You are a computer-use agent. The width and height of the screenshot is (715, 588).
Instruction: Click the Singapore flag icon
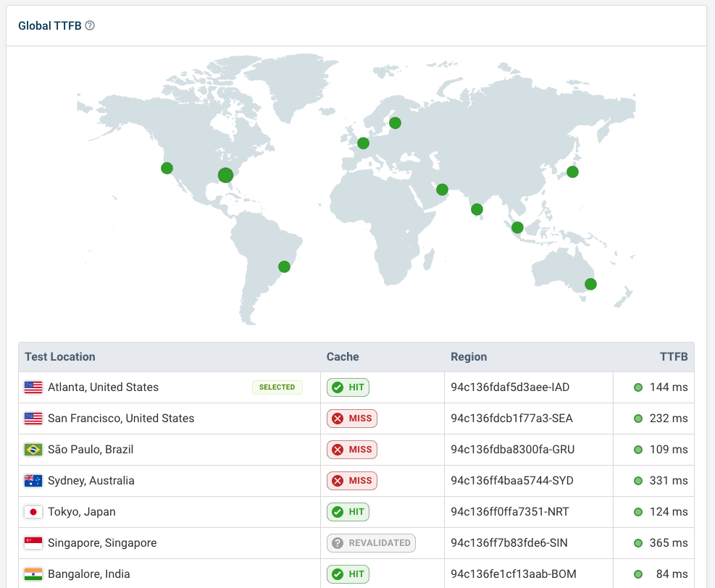(33, 543)
